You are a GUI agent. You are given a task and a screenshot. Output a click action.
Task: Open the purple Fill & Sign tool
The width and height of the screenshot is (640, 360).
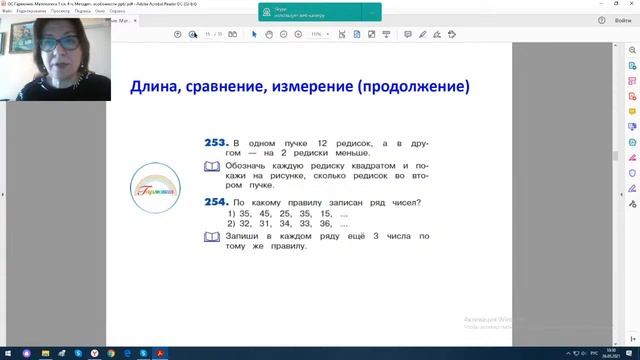(x=632, y=188)
